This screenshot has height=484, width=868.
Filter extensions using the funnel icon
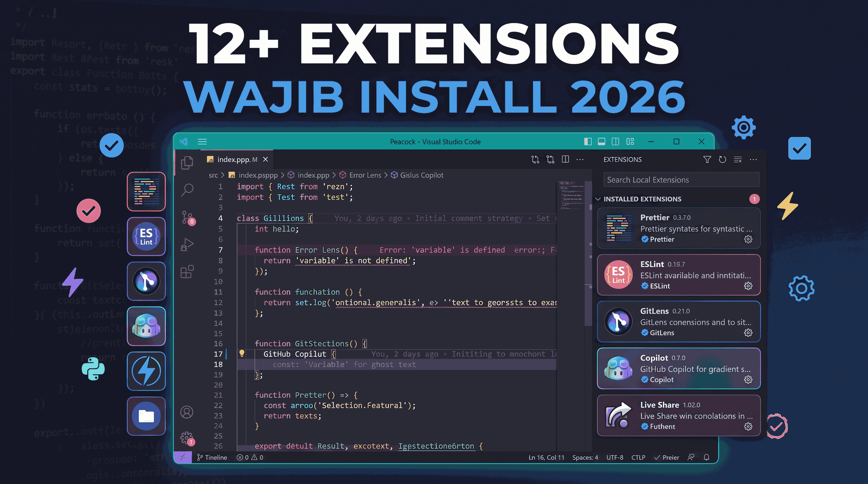coord(707,159)
